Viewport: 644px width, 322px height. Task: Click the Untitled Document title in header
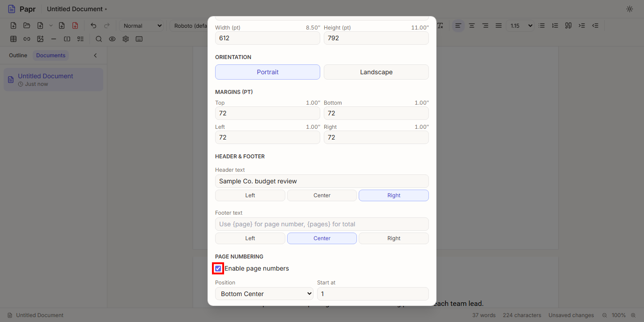(75, 9)
